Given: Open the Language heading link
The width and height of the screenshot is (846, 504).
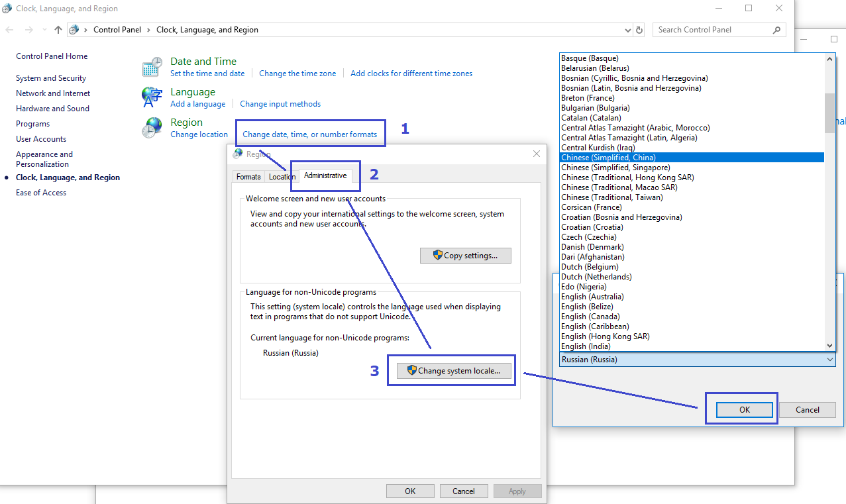Looking at the screenshot, I should [x=193, y=92].
